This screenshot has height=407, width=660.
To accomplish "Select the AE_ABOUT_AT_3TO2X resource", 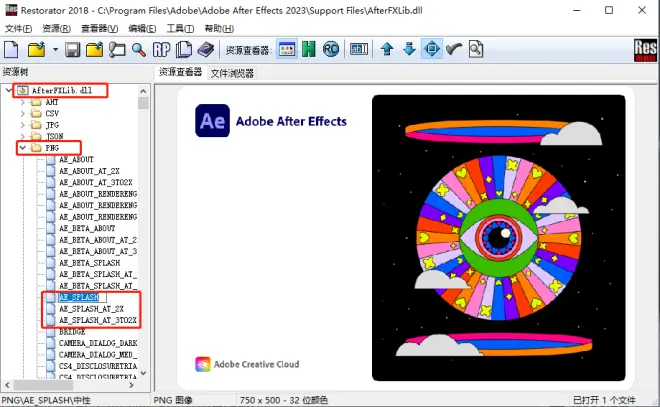I will [x=96, y=182].
